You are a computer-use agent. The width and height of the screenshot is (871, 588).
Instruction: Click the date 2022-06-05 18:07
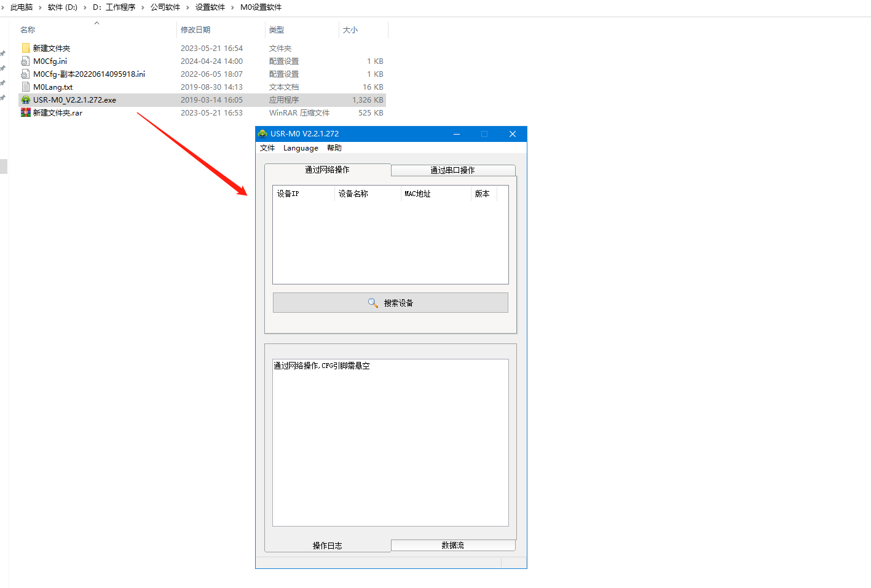[x=211, y=74]
